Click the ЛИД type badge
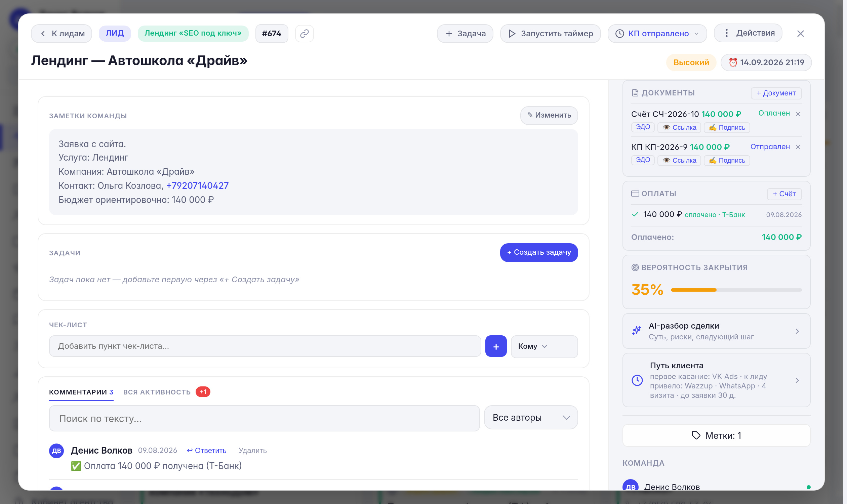Viewport: 847px width, 504px height. (x=115, y=33)
